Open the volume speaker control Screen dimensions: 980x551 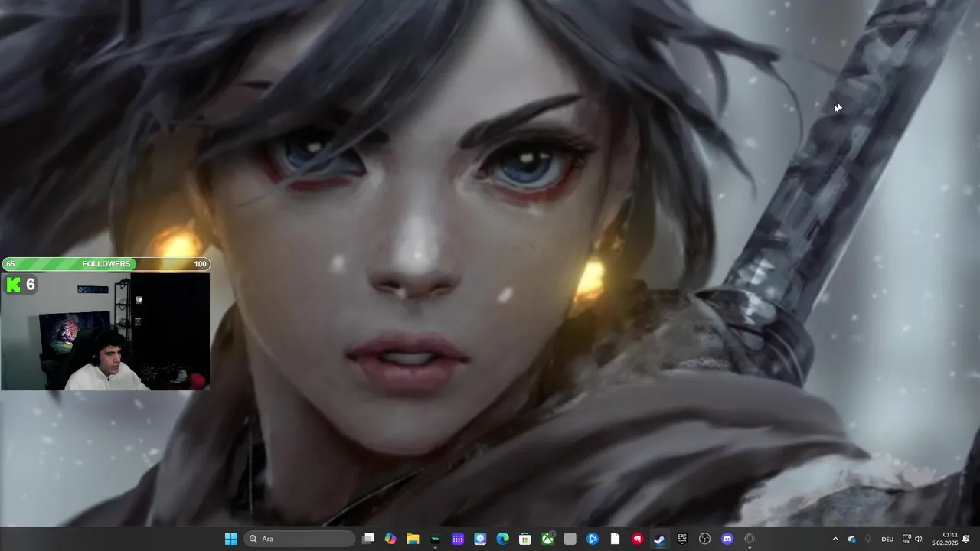(919, 539)
